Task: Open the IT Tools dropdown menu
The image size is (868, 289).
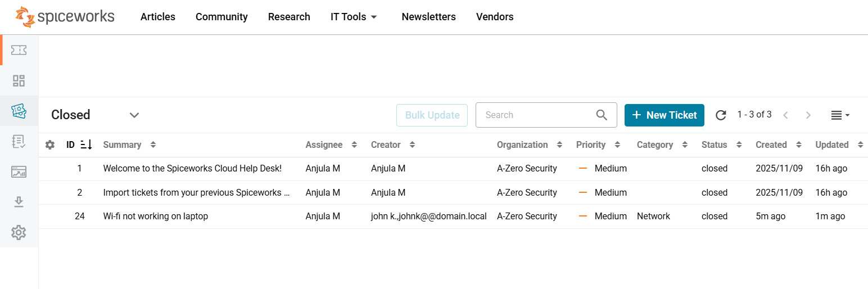Action: (354, 17)
